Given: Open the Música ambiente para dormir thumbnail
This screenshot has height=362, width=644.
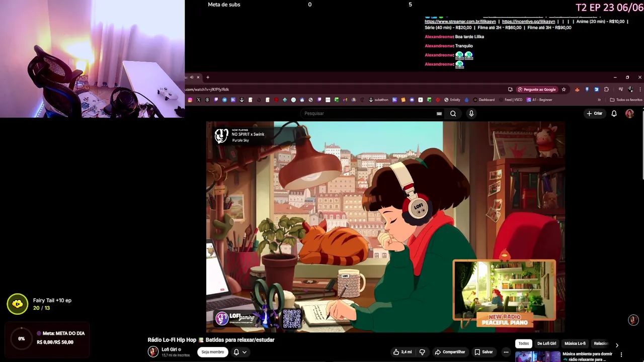Looking at the screenshot, I should point(537,356).
